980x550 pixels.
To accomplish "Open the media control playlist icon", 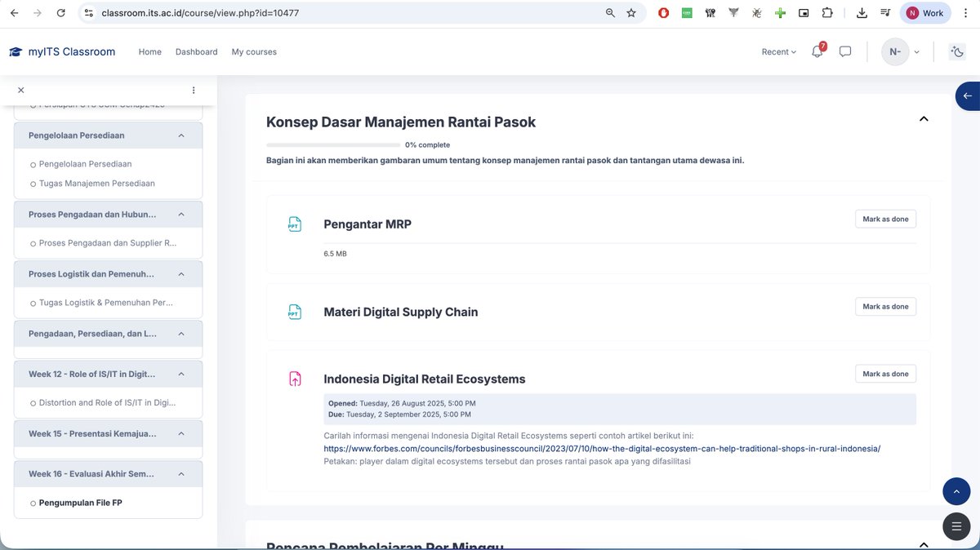I will click(885, 13).
